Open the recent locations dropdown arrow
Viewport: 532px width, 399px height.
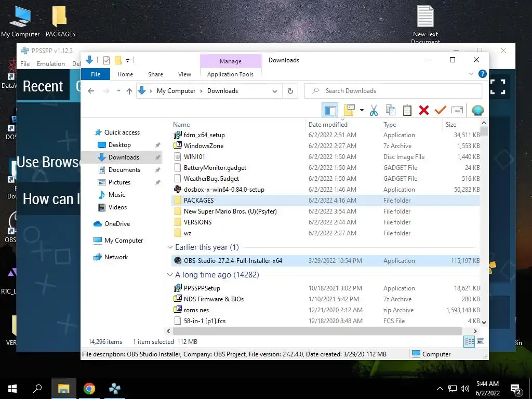coord(118,91)
